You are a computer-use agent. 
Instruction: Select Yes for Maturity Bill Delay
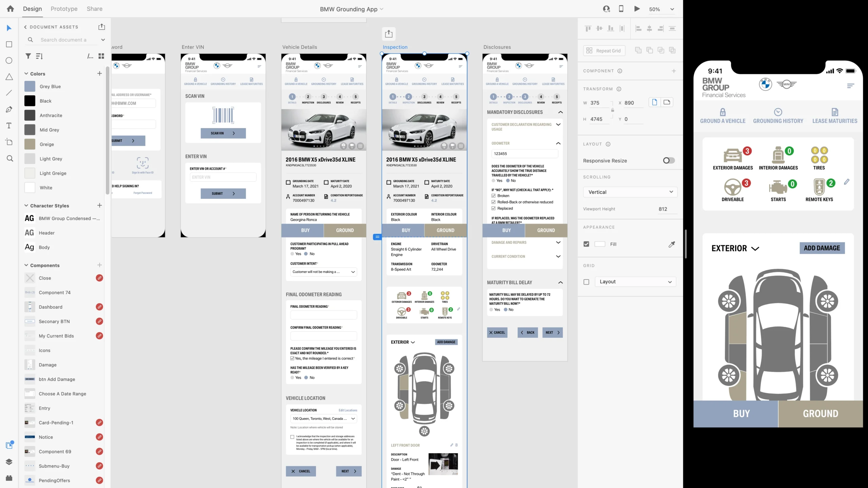pyautogui.click(x=491, y=310)
